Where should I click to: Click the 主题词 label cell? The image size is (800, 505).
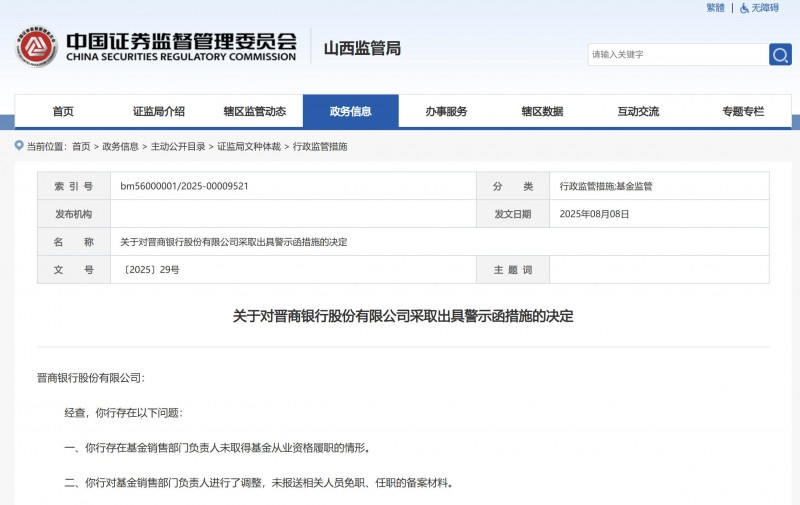pos(513,270)
